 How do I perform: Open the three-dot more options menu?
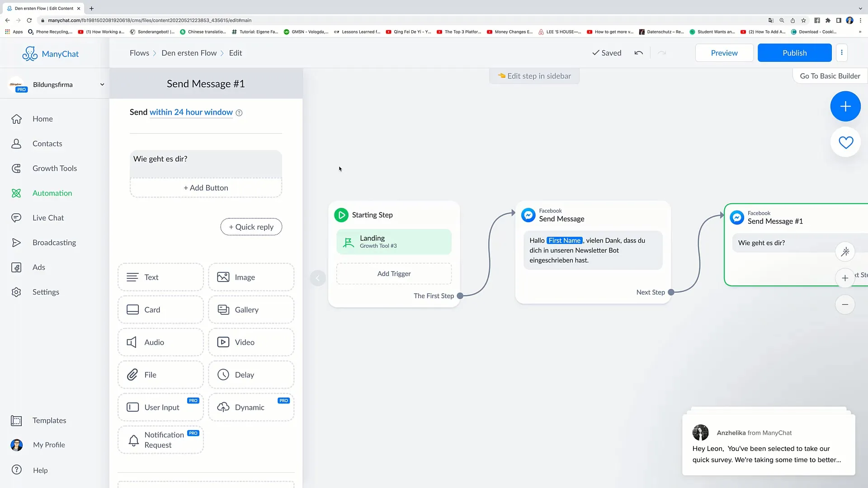[x=841, y=53]
